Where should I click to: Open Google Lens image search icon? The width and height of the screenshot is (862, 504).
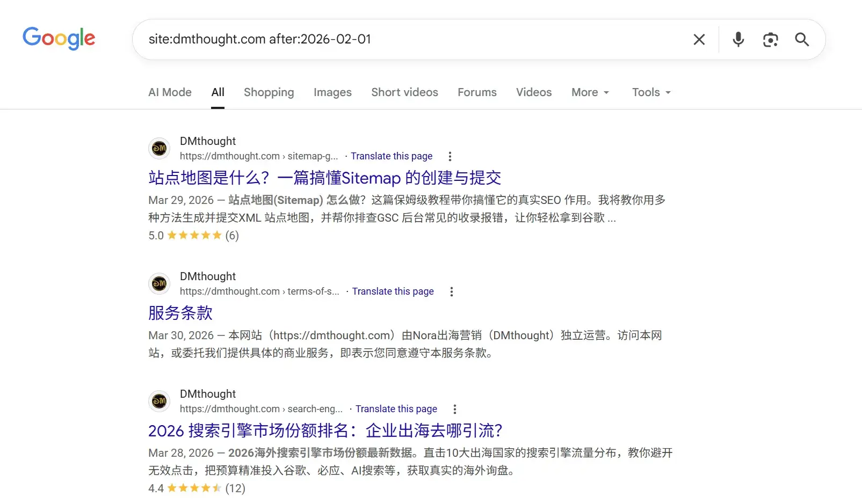tap(771, 39)
